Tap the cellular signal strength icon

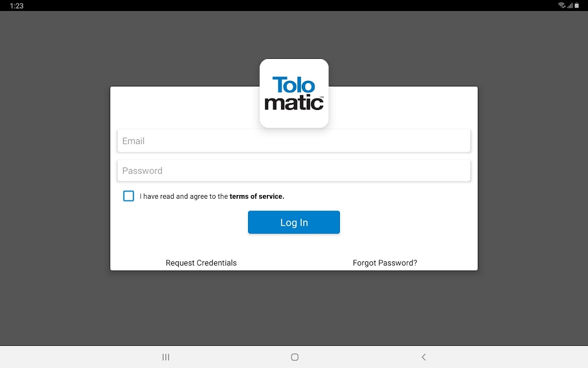[570, 6]
